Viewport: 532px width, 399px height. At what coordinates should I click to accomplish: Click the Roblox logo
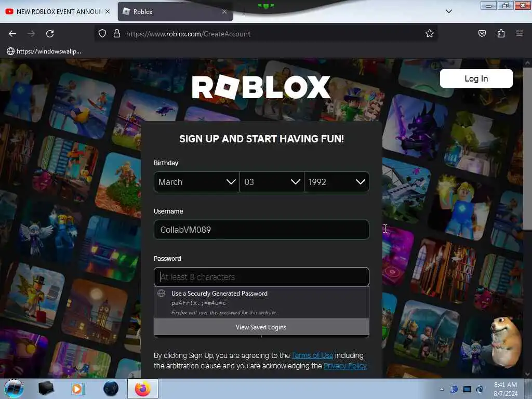click(x=261, y=87)
